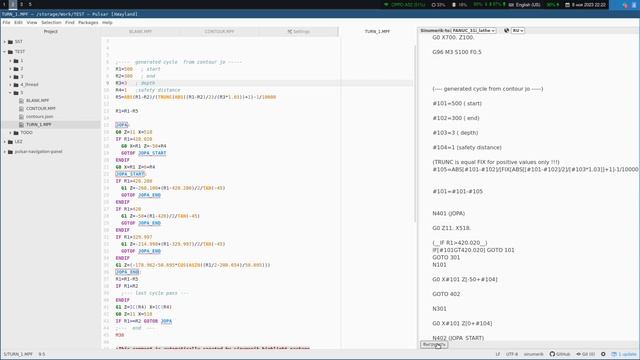Open the Packages menu
The image size is (640, 360).
88,22
